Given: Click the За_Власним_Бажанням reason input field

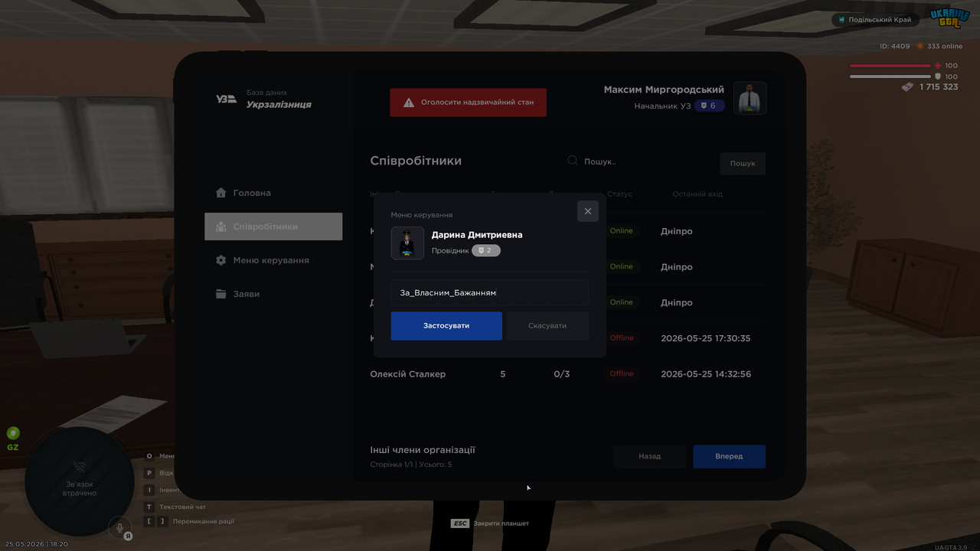Looking at the screenshot, I should [x=490, y=292].
